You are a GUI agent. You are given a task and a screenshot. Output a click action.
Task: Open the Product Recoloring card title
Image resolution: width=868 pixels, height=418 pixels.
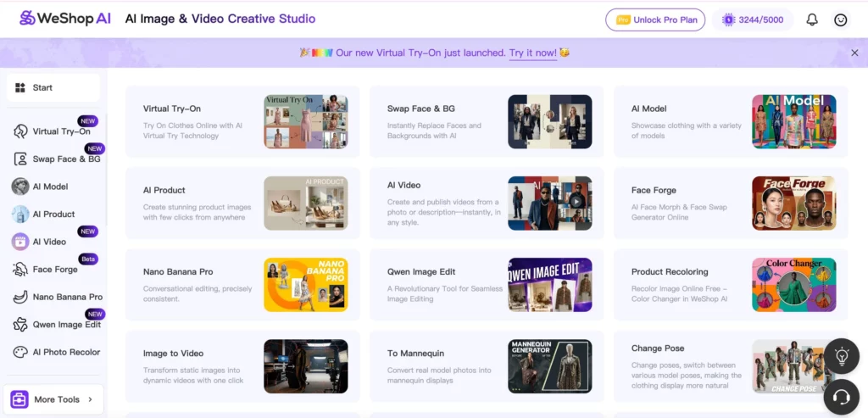(x=670, y=272)
